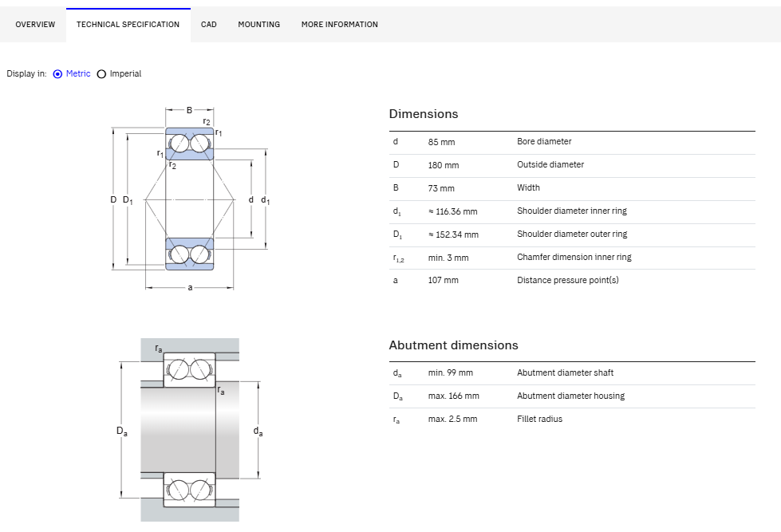Screen dimensions: 781x532
Task: Click Abutment diameter shaft description
Action: point(565,372)
